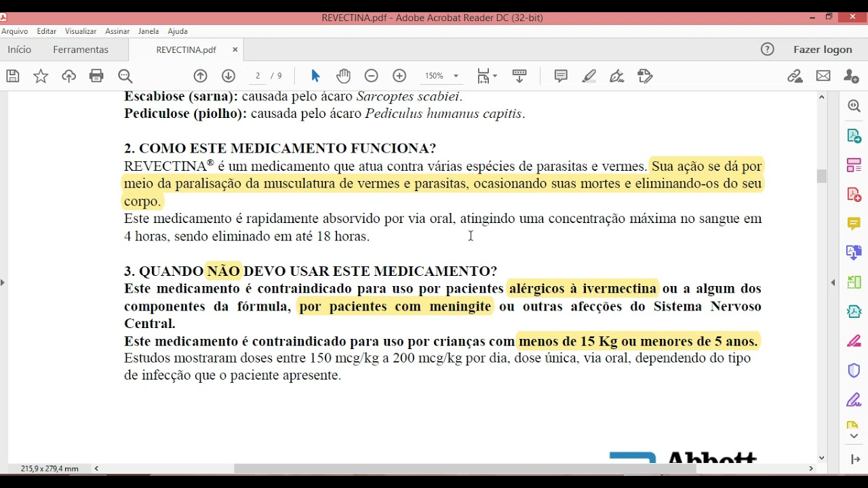Zoom in with plus button
Viewport: 868px width, 488px height.
tap(399, 76)
